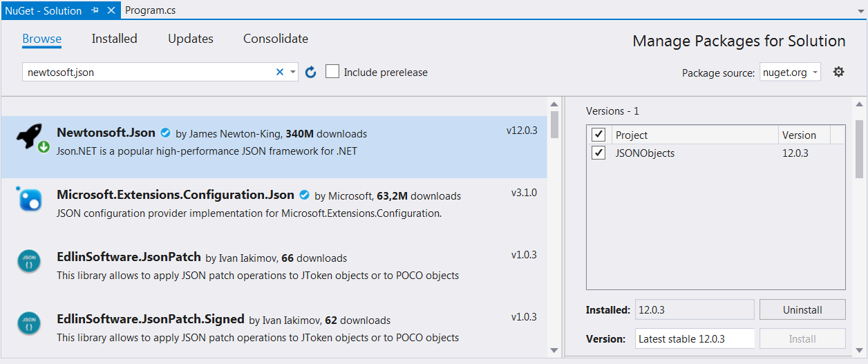Close the NuGet - Solution tab
Viewport: 868px width, 364px height.
pos(111,10)
